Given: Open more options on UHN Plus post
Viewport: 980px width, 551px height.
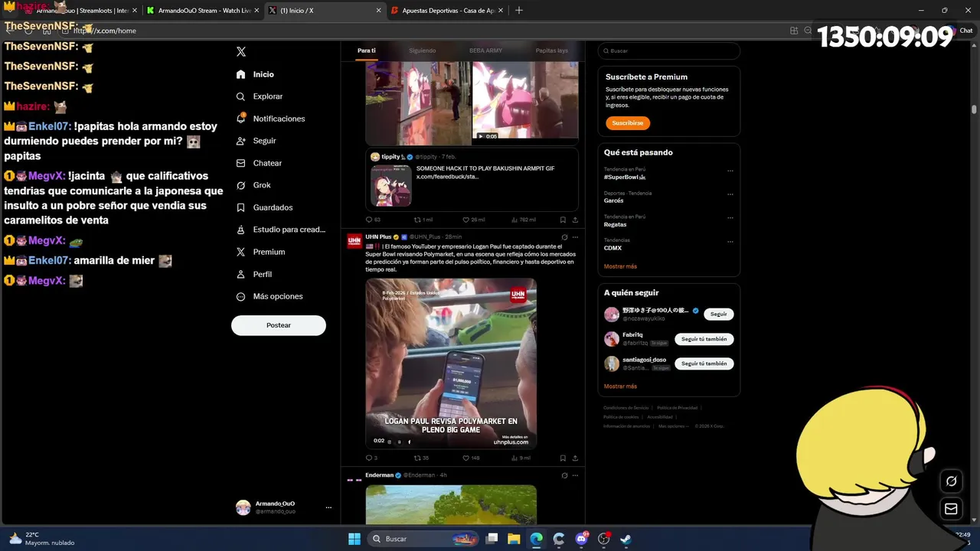Looking at the screenshot, I should point(575,237).
